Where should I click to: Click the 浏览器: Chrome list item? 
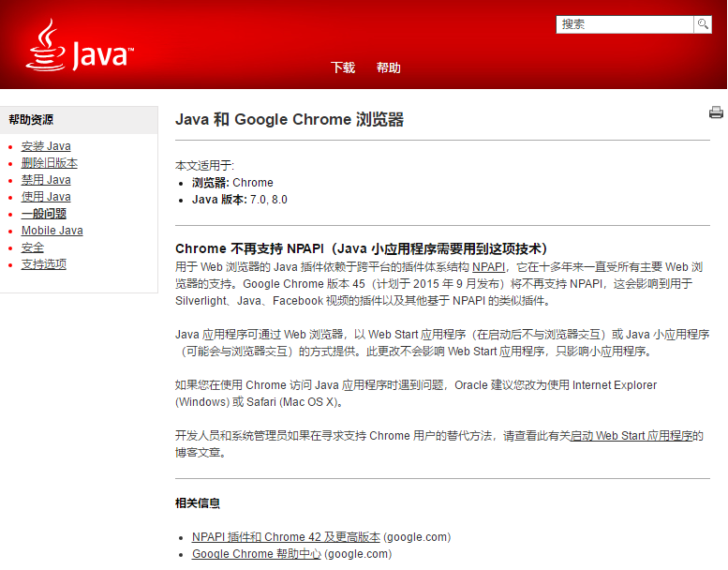click(x=232, y=183)
